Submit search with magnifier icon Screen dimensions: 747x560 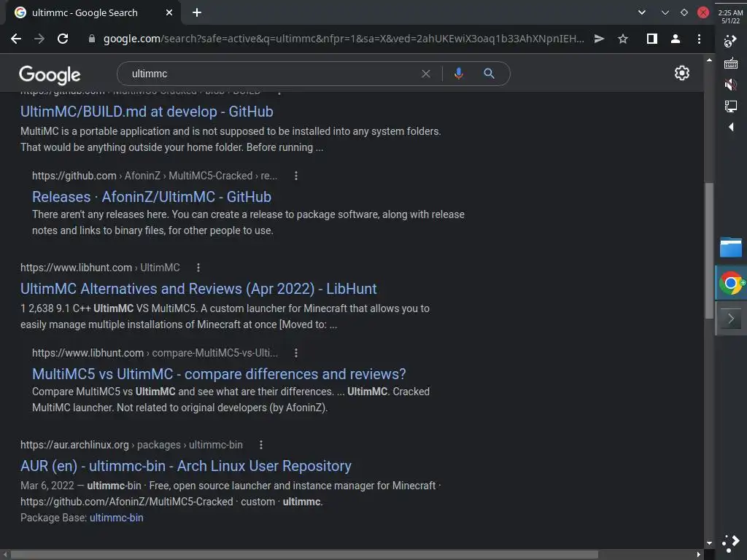[x=489, y=74]
